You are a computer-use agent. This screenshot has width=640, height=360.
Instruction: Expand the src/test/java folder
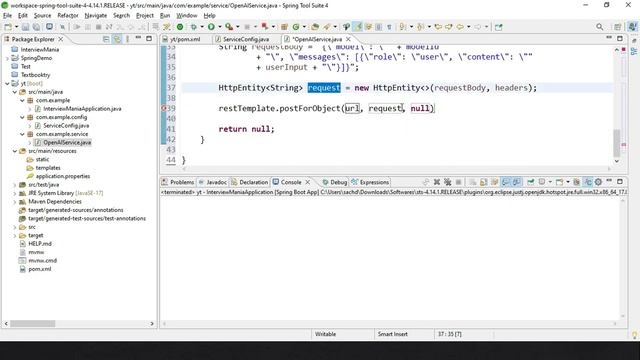click(x=15, y=184)
